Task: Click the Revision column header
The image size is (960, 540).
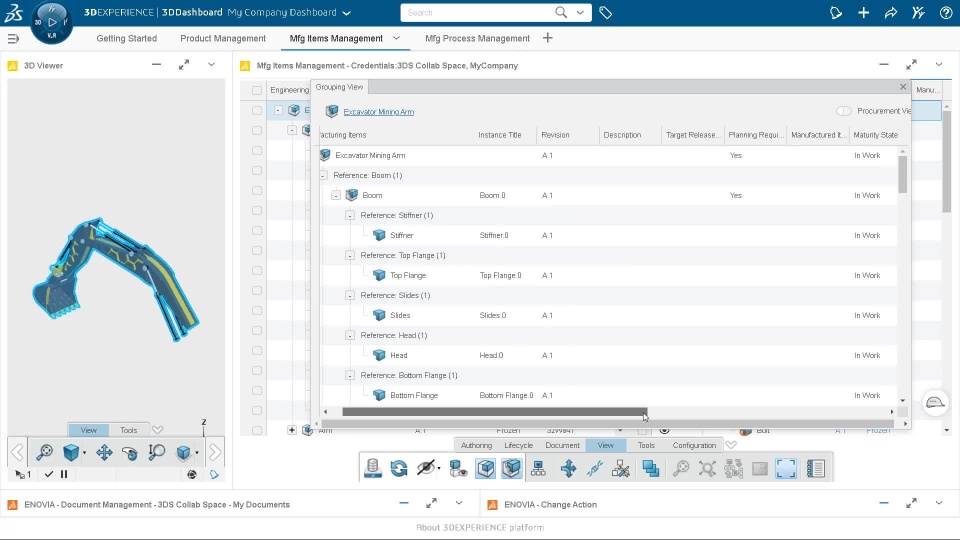Action: click(x=568, y=135)
